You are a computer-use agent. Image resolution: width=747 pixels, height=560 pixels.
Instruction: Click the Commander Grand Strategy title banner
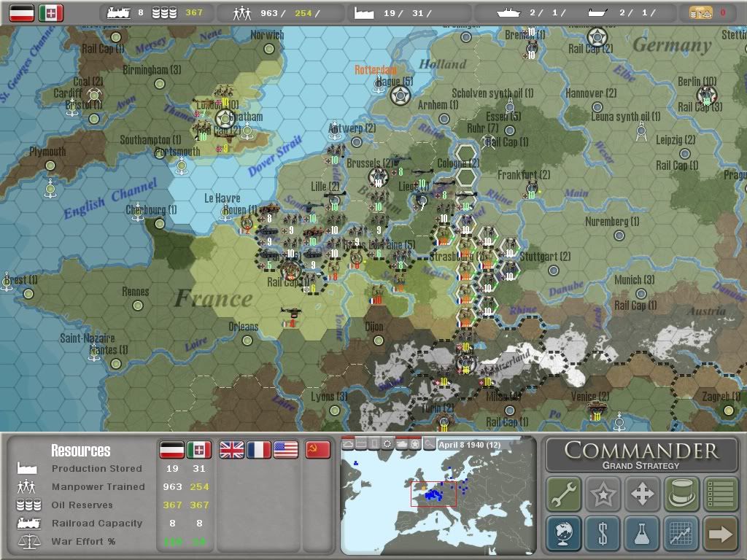click(x=641, y=455)
